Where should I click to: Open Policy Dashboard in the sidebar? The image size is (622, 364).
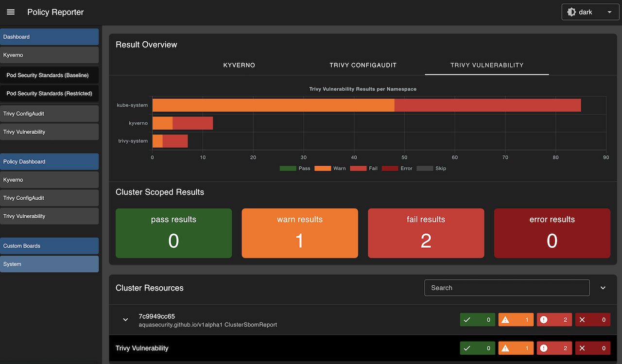tap(49, 161)
